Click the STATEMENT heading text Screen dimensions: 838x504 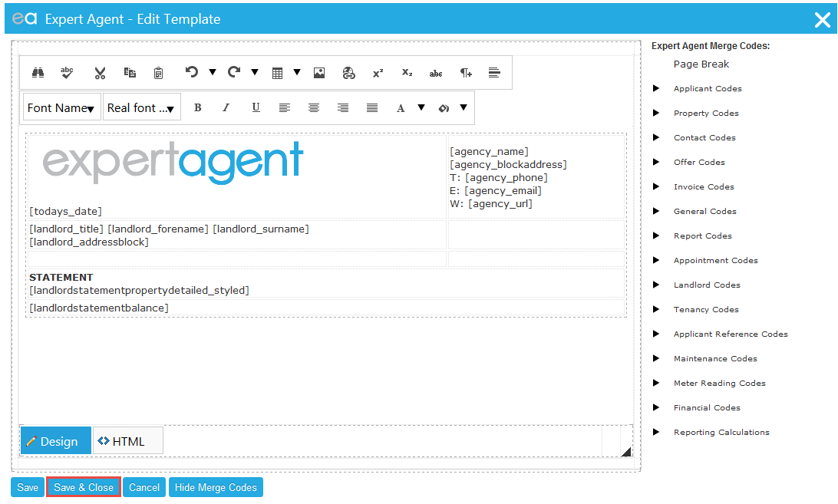coord(61,278)
